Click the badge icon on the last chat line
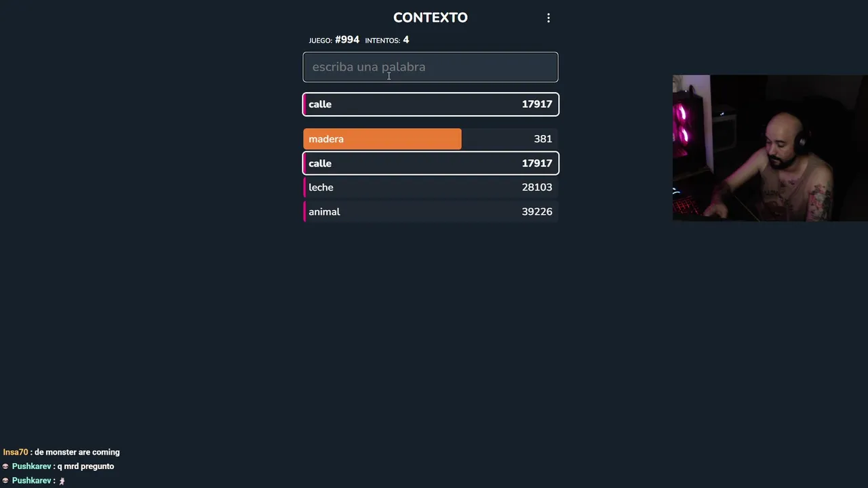This screenshot has height=488, width=868. (5, 481)
